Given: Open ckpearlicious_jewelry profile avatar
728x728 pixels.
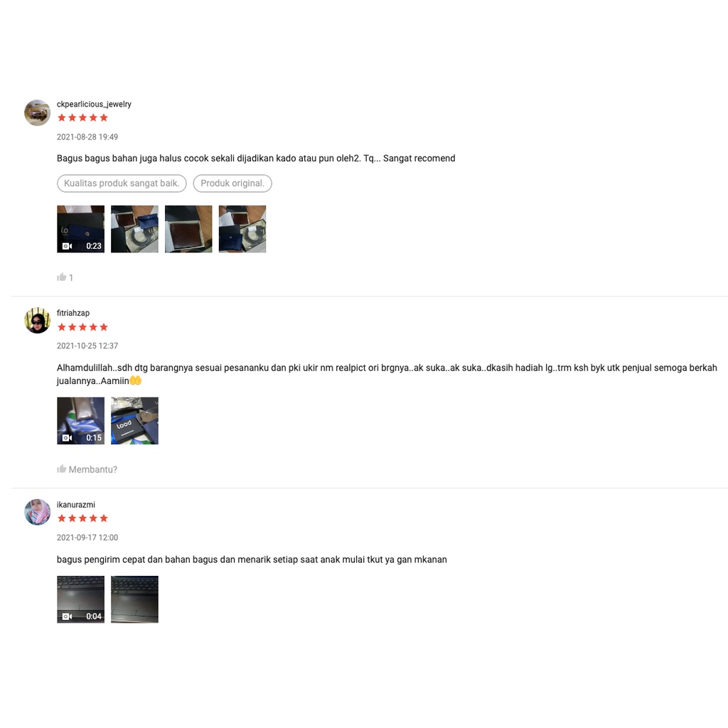Looking at the screenshot, I should [37, 113].
